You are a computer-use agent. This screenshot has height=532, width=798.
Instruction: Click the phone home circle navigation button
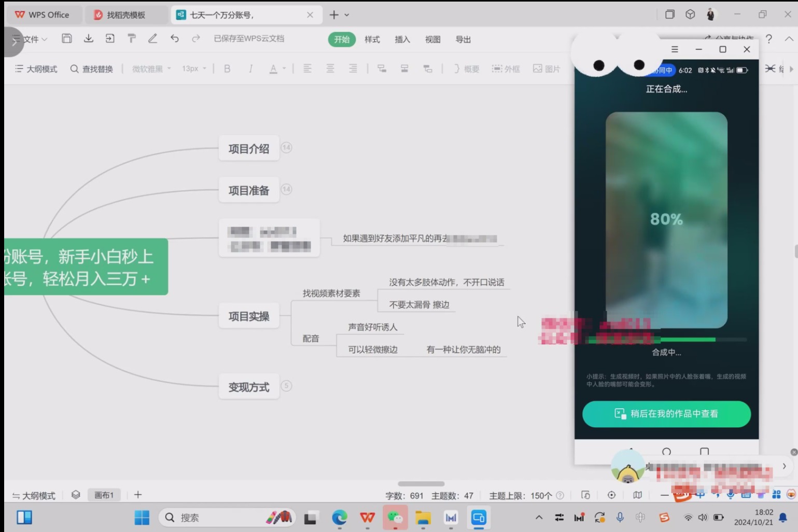pyautogui.click(x=666, y=451)
